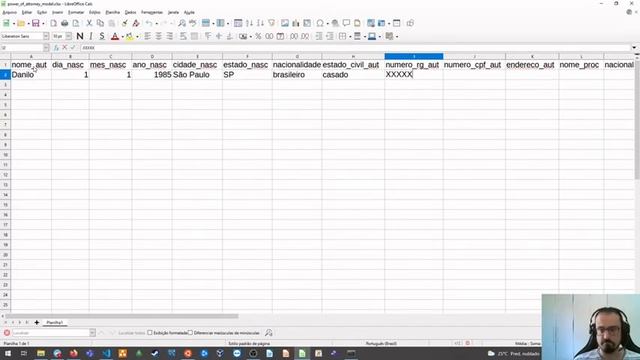The width and height of the screenshot is (640, 360).
Task: Insert special character omega icon
Action: [320, 23]
